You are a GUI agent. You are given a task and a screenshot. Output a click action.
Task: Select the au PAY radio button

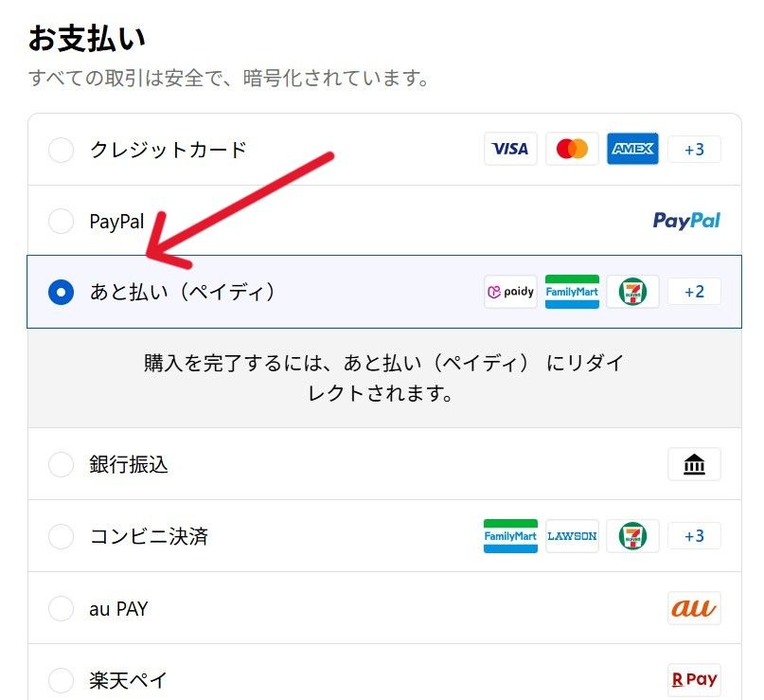pyautogui.click(x=61, y=608)
